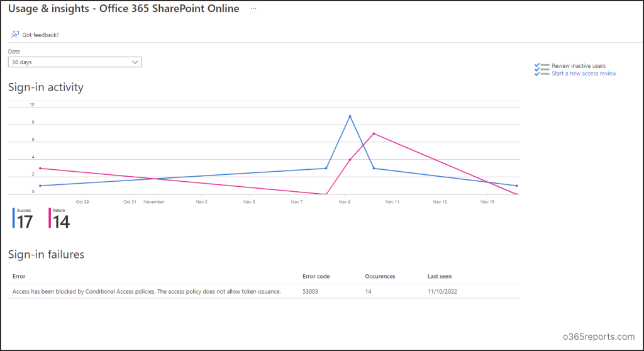This screenshot has width=644, height=351.
Task: Sort by Error code column header
Action: [x=316, y=276]
